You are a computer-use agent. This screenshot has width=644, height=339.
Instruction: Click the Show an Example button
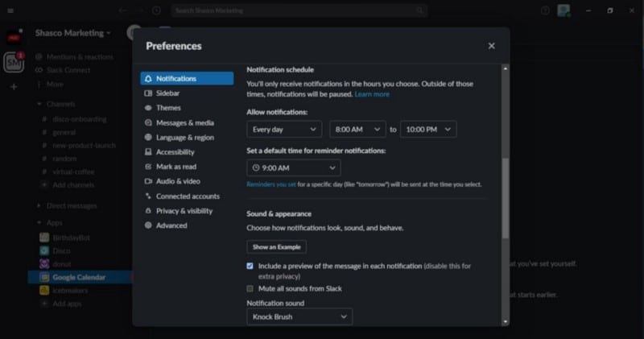pyautogui.click(x=276, y=246)
